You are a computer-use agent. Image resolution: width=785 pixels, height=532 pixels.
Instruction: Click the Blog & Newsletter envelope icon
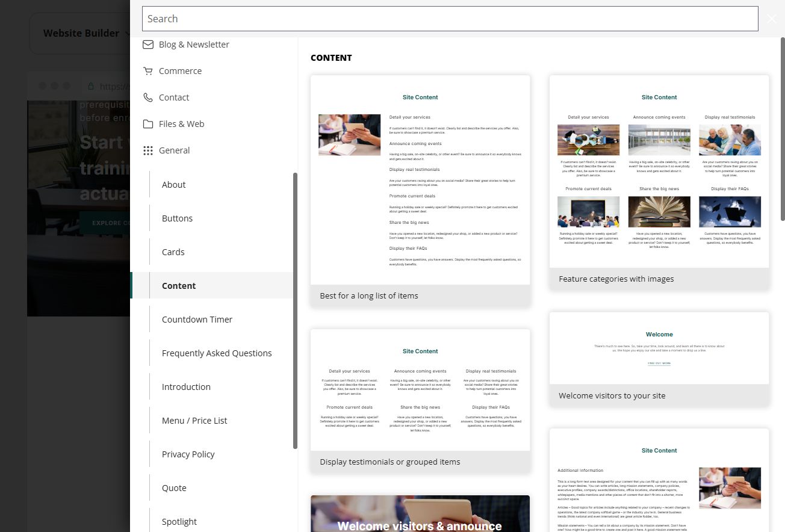[x=147, y=45]
